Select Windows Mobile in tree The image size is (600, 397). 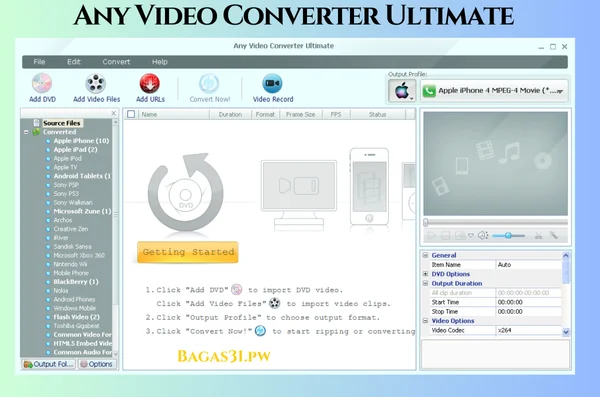pyautogui.click(x=75, y=308)
